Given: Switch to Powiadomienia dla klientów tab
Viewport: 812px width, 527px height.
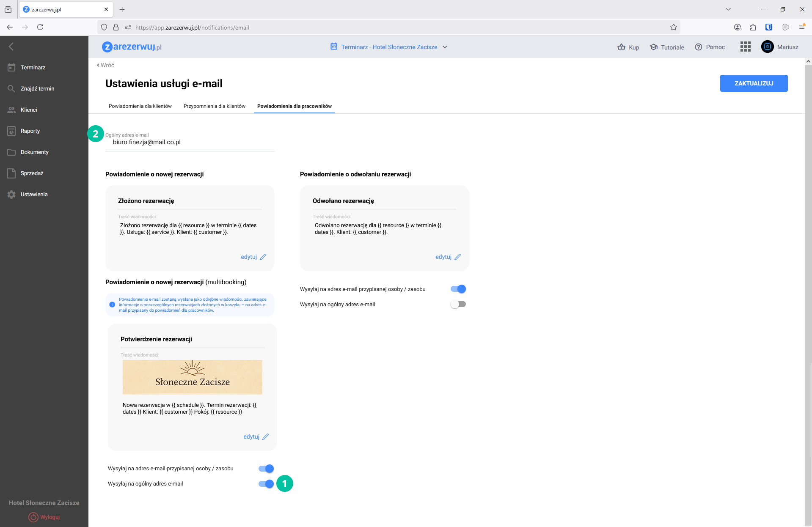Looking at the screenshot, I should [x=140, y=106].
